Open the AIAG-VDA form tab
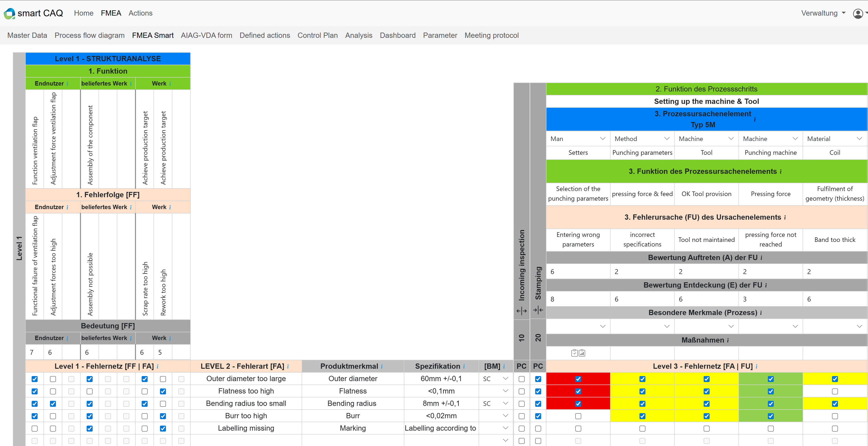This screenshot has height=446, width=868. [x=206, y=35]
